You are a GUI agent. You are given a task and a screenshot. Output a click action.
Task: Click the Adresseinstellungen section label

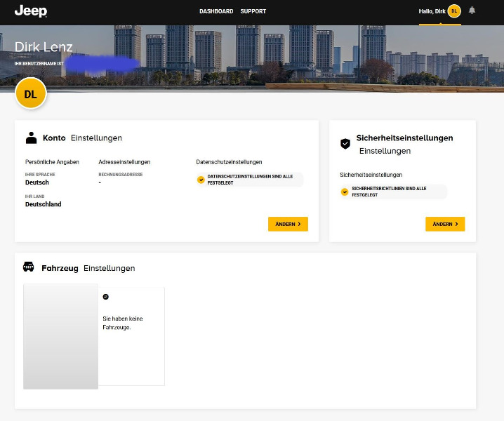(124, 162)
